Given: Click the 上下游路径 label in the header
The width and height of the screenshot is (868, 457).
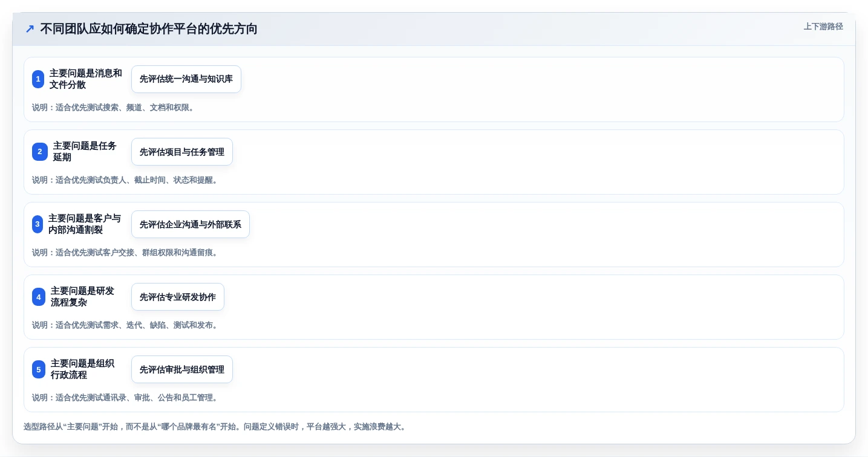Looking at the screenshot, I should tap(823, 27).
